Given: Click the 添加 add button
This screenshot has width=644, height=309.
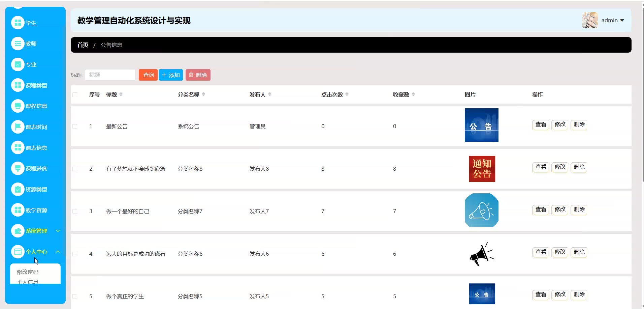Looking at the screenshot, I should coord(171,75).
